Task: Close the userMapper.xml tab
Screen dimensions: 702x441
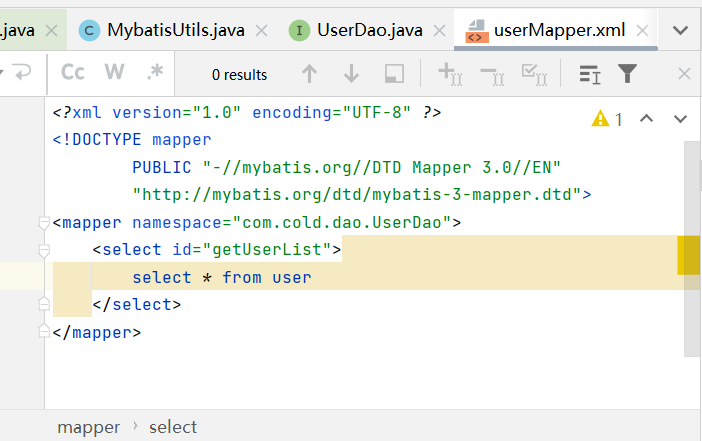Action: (x=641, y=30)
